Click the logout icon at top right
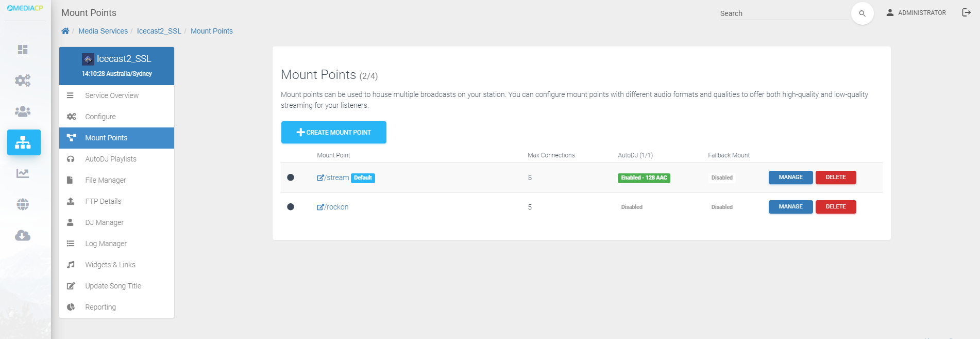Image resolution: width=980 pixels, height=339 pixels. coord(966,12)
